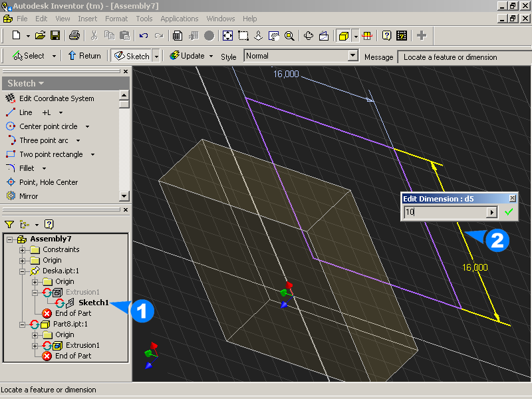Click the Edit Dimension value field
532x399 pixels.
446,212
